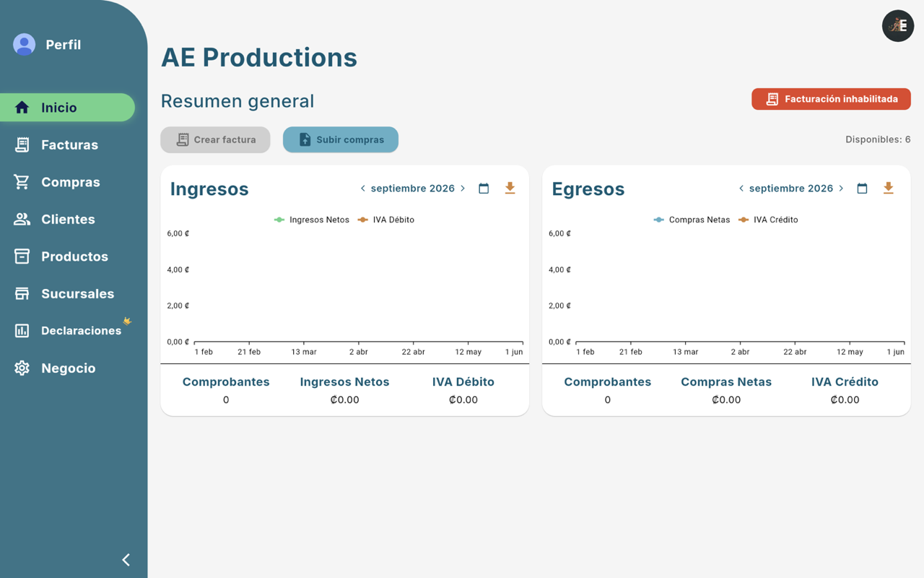
Task: Open the calendar picker in Ingresos card
Action: click(484, 189)
